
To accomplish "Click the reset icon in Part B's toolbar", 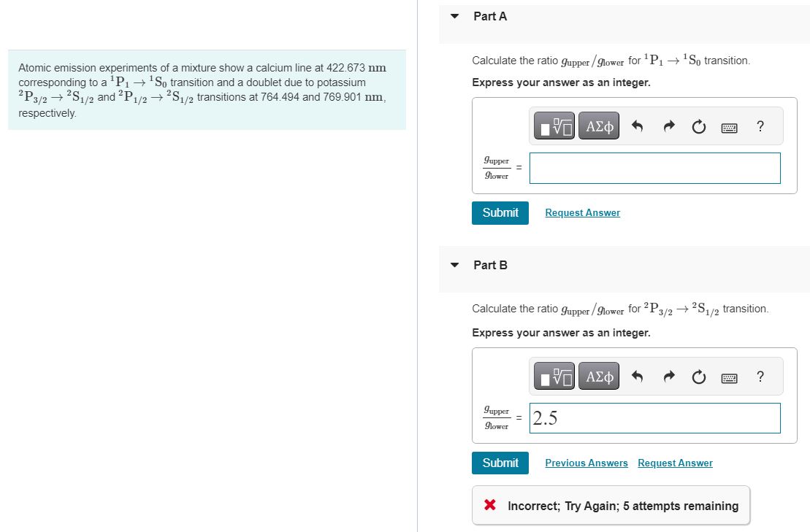I will pyautogui.click(x=698, y=376).
